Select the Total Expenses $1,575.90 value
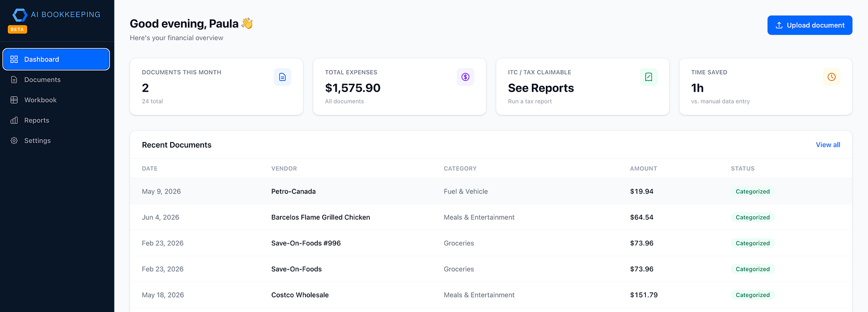 [x=353, y=88]
